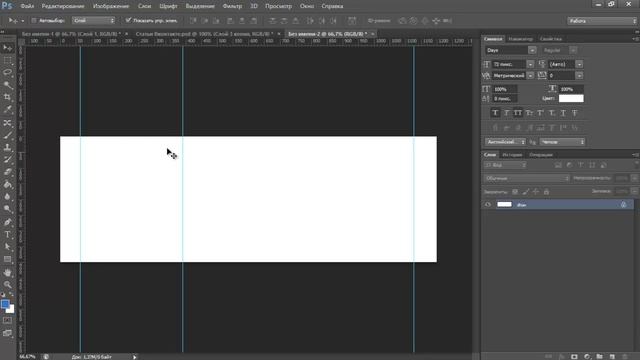Image resolution: width=640 pixels, height=360 pixels.
Task: Open the leading (Авто) dropdown arrow
Action: click(x=579, y=64)
